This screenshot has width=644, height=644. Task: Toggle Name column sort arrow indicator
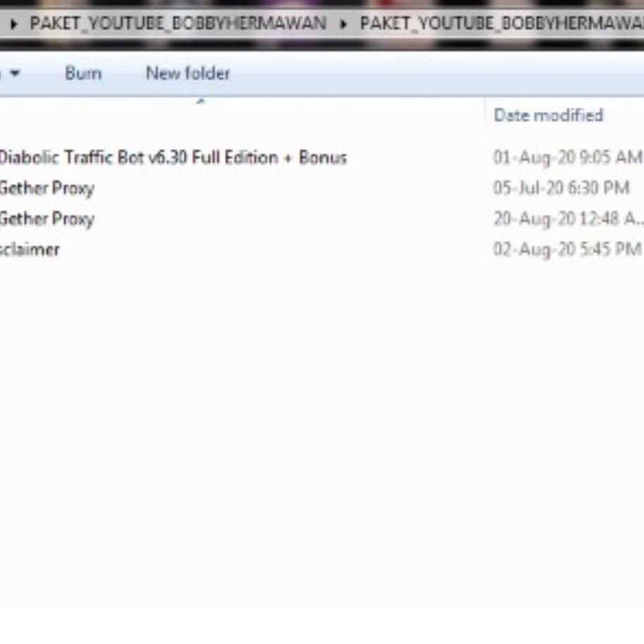point(201,101)
